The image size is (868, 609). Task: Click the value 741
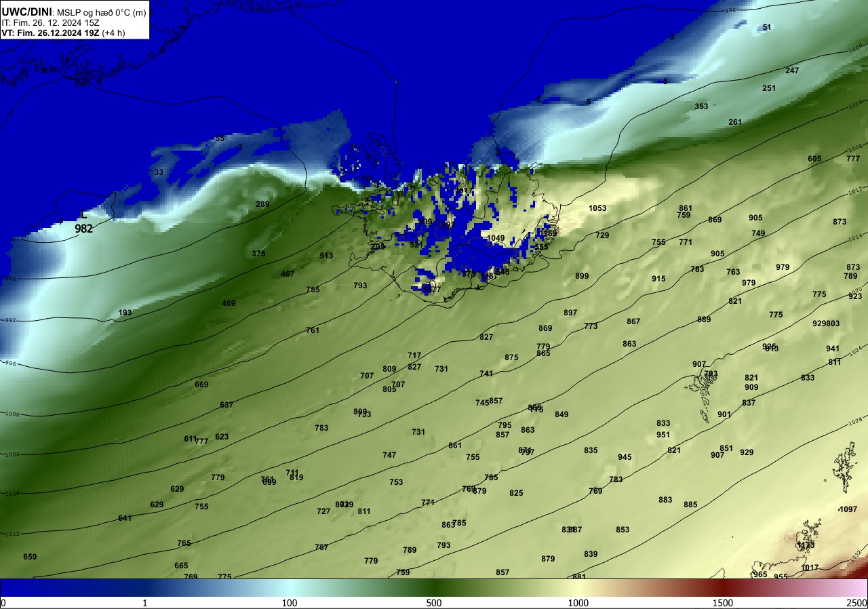click(x=486, y=374)
